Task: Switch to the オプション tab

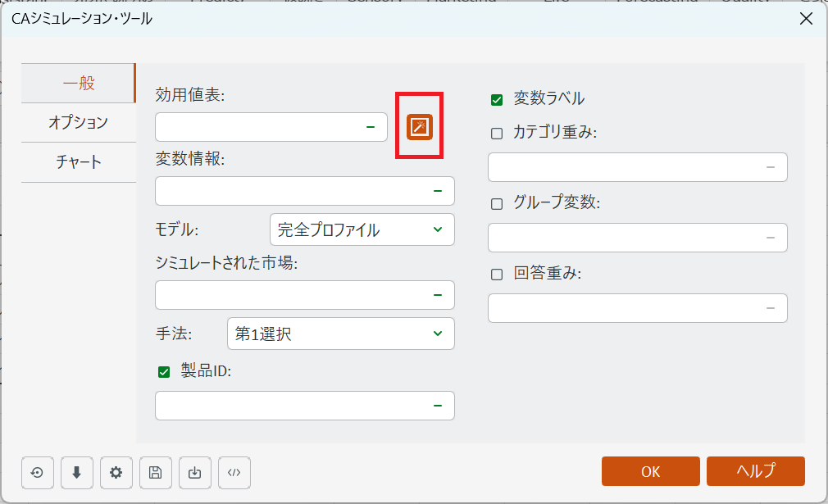Action: pyautogui.click(x=78, y=122)
